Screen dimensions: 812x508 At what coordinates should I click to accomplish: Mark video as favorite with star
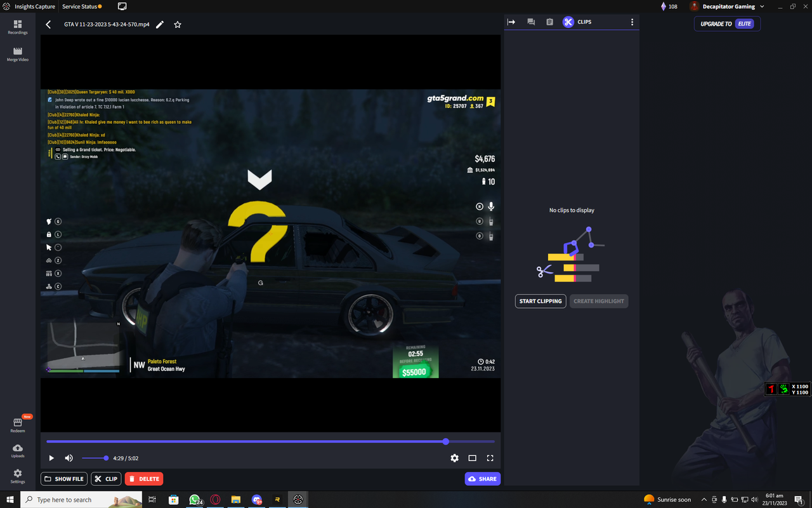coord(178,24)
